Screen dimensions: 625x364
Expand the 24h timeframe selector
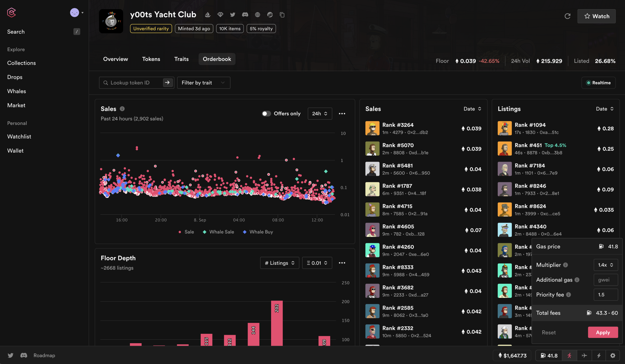click(x=320, y=114)
